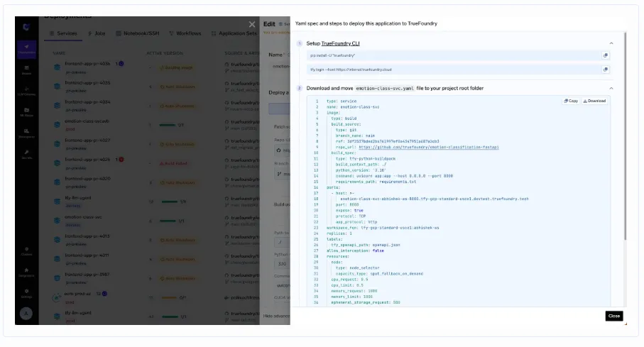The image size is (644, 347).
Task: Click the service icon of frontend-app-pr-4035
Action: [x=57, y=87]
